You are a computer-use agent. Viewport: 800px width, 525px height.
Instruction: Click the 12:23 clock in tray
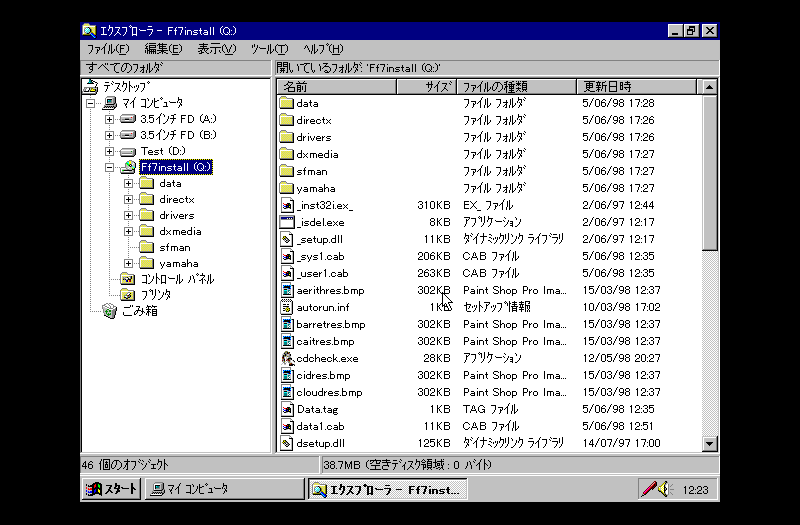tap(695, 490)
